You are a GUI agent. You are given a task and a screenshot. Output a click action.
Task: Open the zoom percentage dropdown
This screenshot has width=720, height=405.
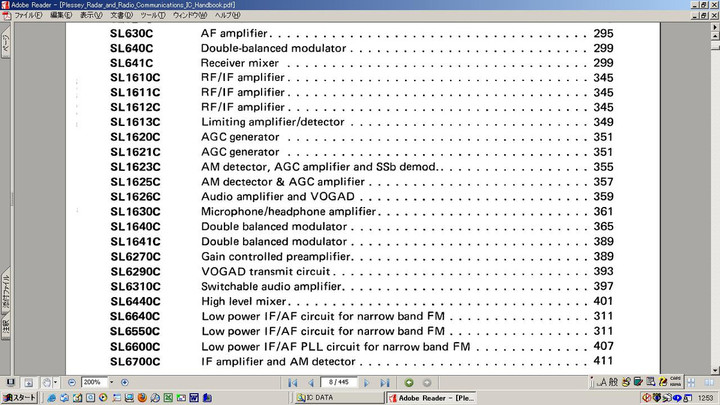(x=112, y=382)
